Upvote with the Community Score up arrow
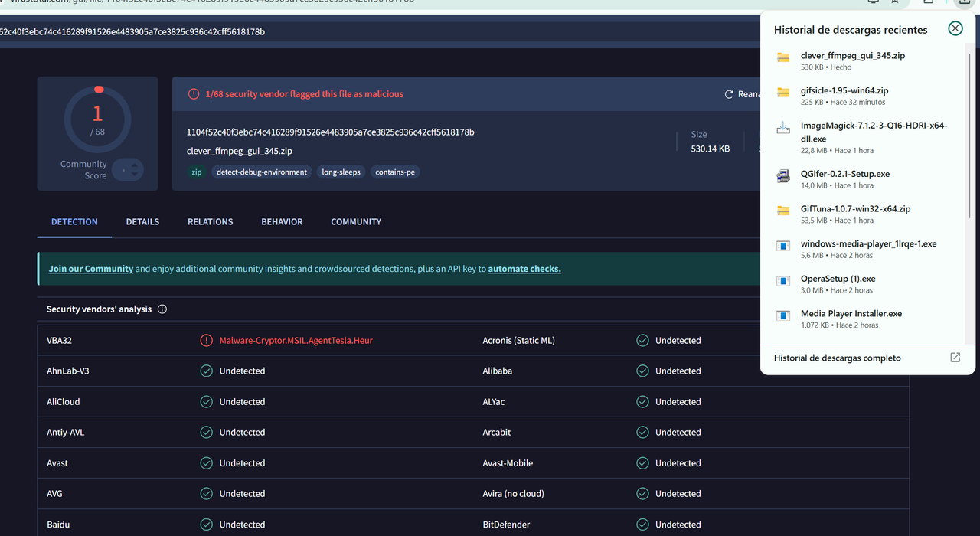 (x=135, y=164)
